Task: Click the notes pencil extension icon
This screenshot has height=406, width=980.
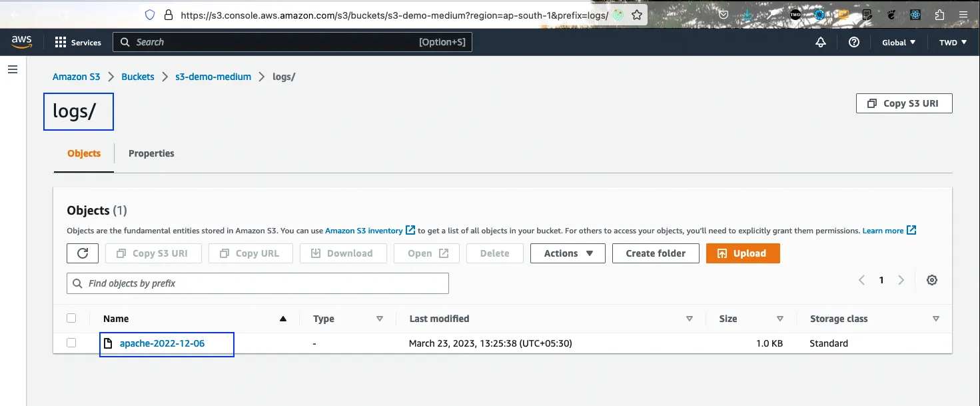Action: [867, 14]
